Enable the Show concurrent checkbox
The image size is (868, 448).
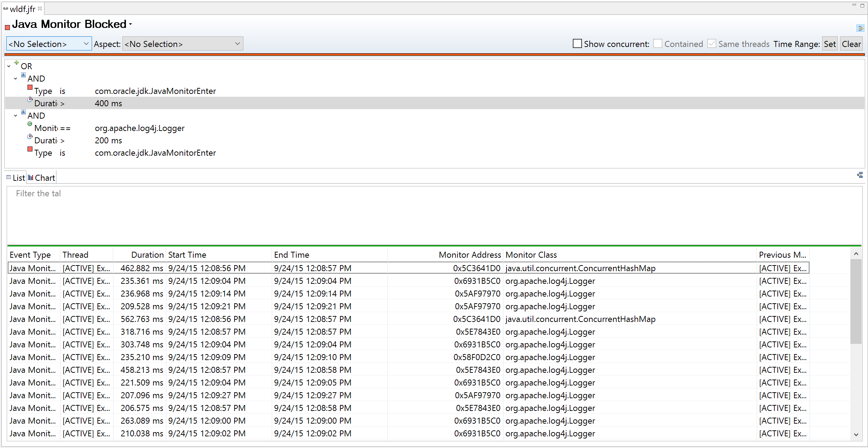(x=577, y=44)
